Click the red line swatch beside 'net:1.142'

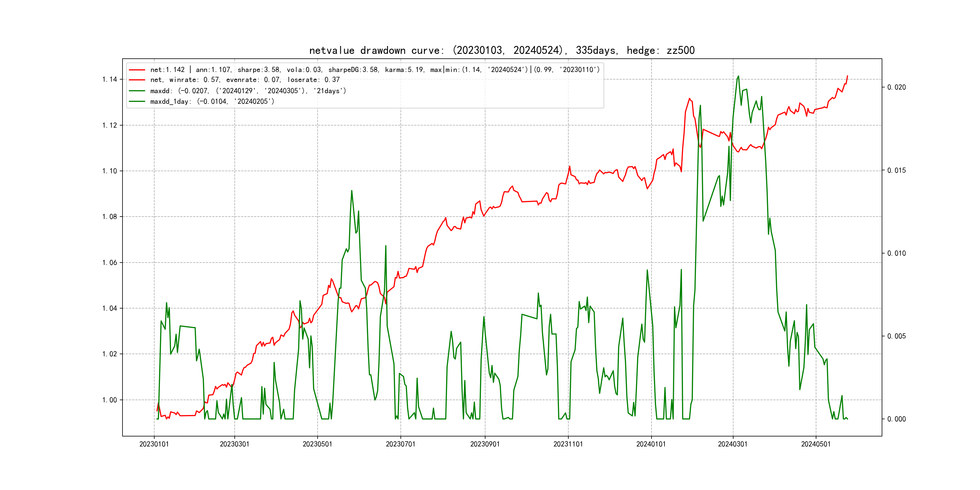pos(137,70)
